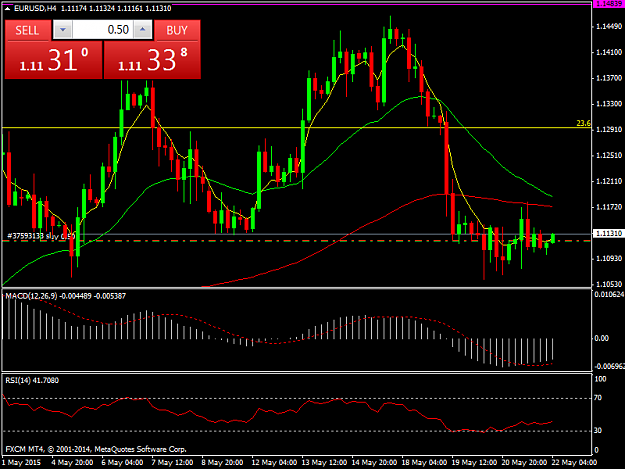Click the RSI 70 level label
The width and height of the screenshot is (625, 469).
click(598, 398)
